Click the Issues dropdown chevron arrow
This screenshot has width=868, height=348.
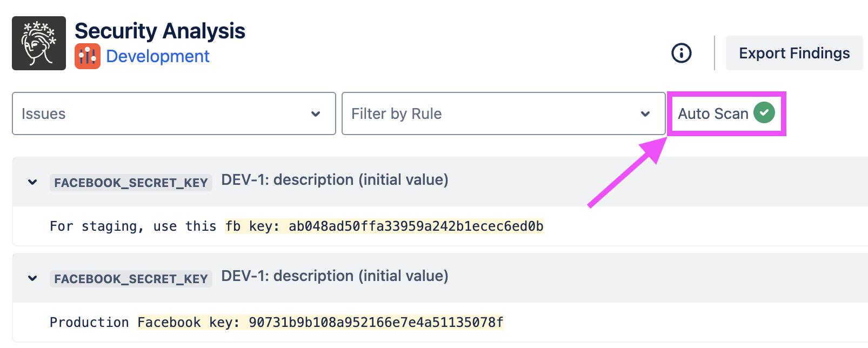(x=316, y=114)
